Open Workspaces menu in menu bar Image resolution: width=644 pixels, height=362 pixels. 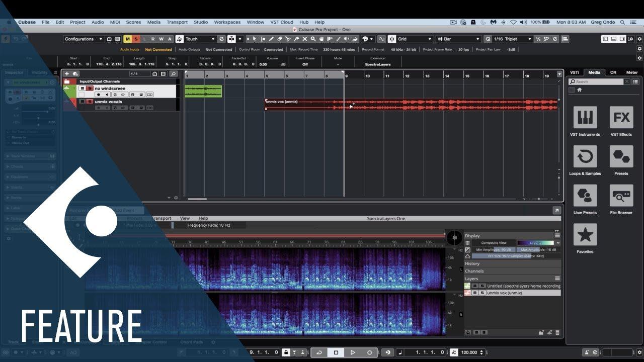point(227,22)
